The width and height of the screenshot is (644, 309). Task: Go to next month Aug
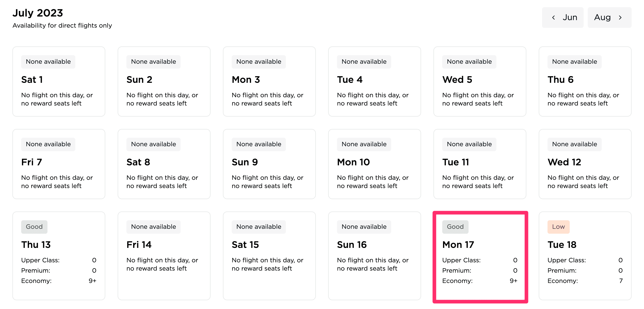(609, 18)
